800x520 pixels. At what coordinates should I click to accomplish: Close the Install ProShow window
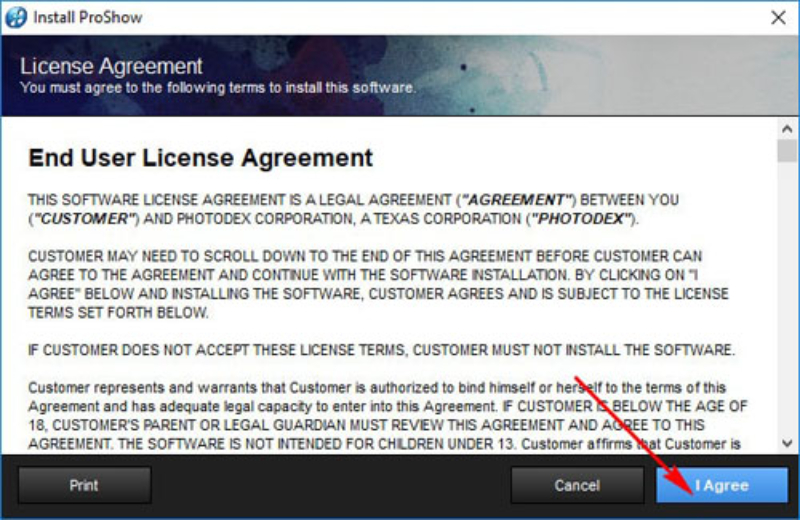[x=779, y=17]
